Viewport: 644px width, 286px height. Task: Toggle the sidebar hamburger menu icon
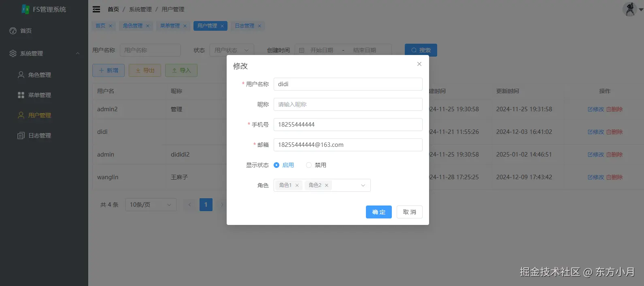pyautogui.click(x=96, y=9)
